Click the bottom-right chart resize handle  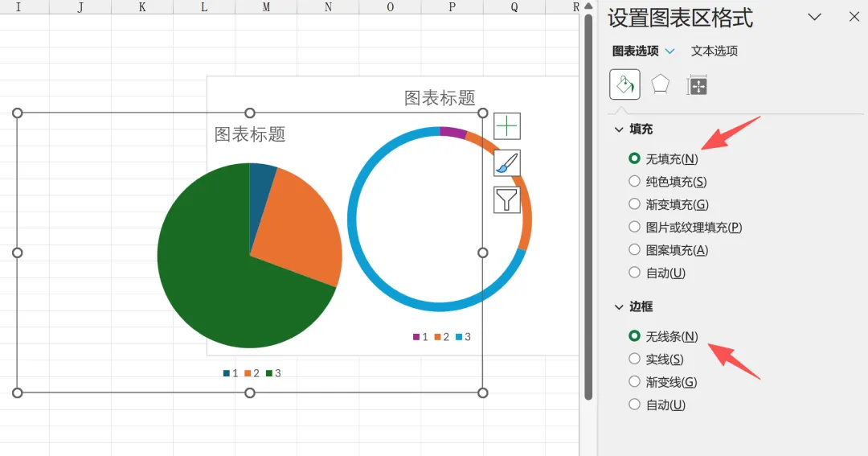483,392
